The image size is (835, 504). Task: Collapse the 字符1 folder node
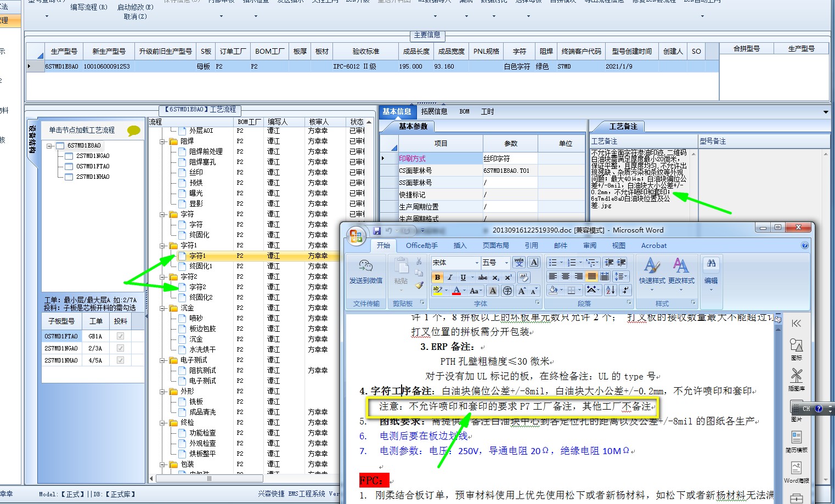coord(163,246)
